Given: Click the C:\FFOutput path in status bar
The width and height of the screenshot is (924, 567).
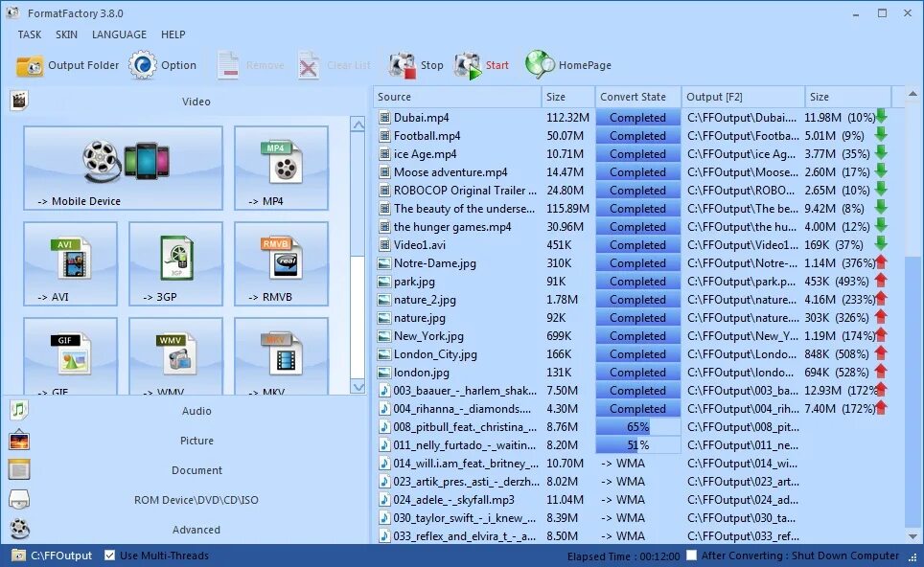Looking at the screenshot, I should [61, 556].
